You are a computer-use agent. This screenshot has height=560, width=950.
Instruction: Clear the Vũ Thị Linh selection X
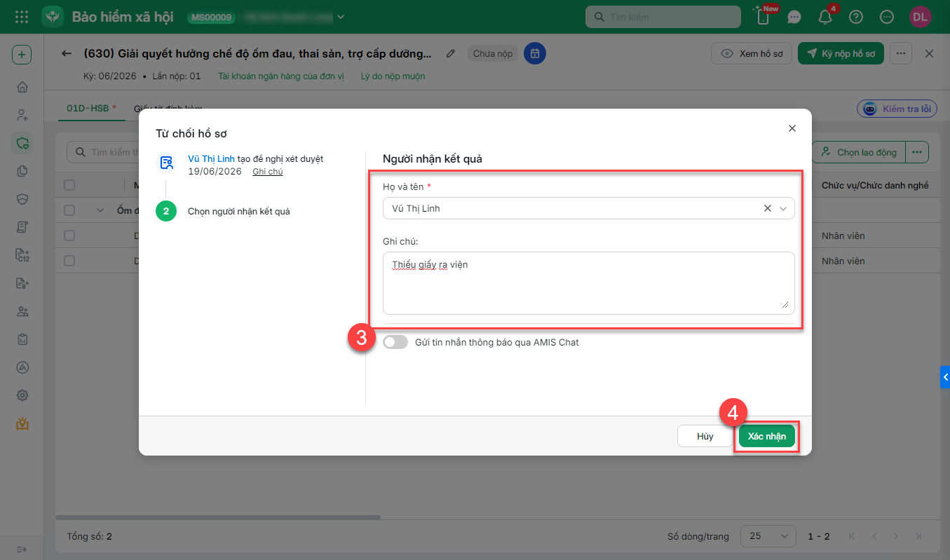768,208
